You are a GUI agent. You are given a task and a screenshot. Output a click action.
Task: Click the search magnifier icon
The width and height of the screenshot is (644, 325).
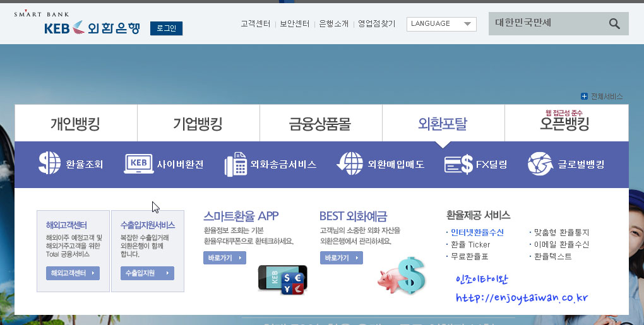click(x=614, y=23)
